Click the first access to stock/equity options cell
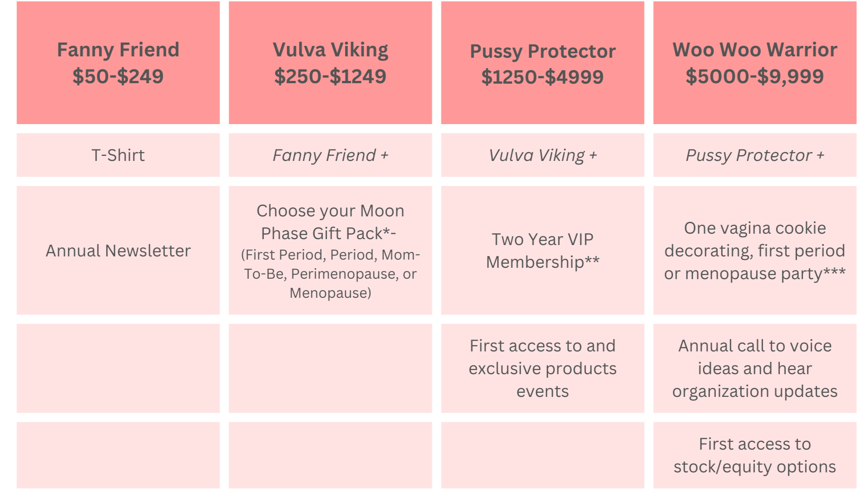The height and width of the screenshot is (491, 868). [754, 455]
